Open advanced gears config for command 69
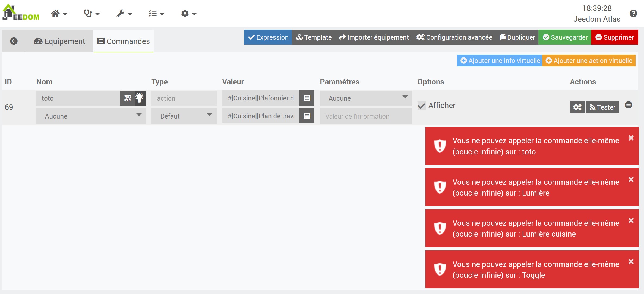644x294 pixels. (x=577, y=107)
